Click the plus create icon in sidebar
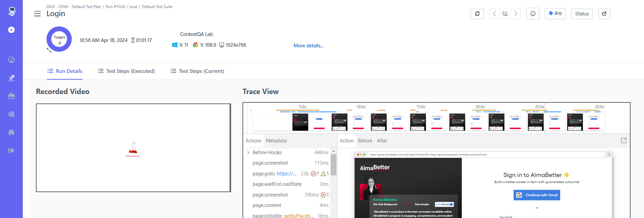Image resolution: width=644 pixels, height=218 pixels. [11, 30]
